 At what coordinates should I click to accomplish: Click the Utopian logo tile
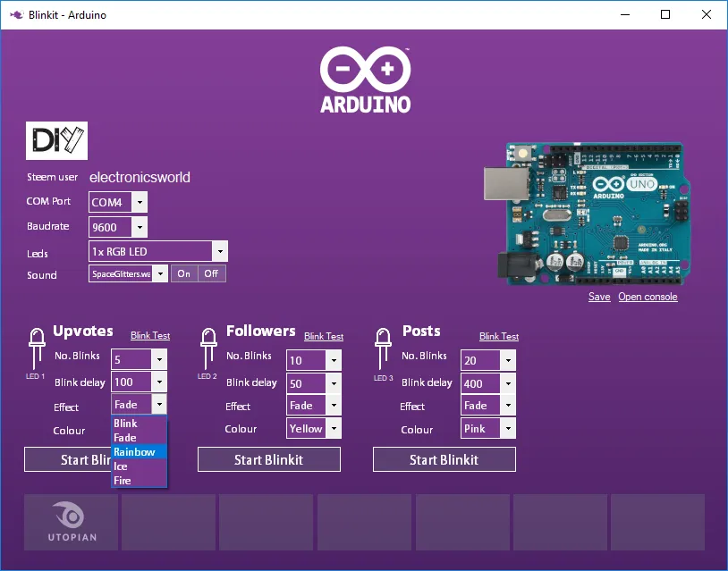(x=71, y=522)
